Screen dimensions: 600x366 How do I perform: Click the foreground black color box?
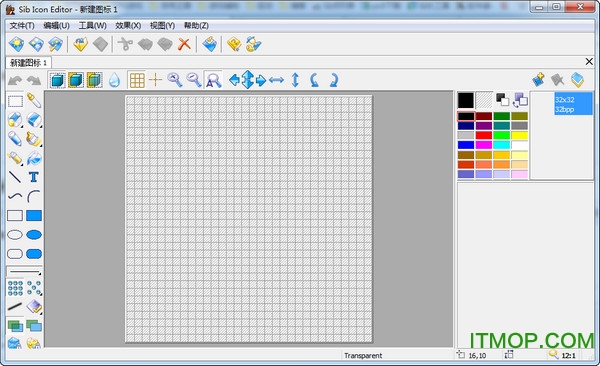[x=466, y=100]
